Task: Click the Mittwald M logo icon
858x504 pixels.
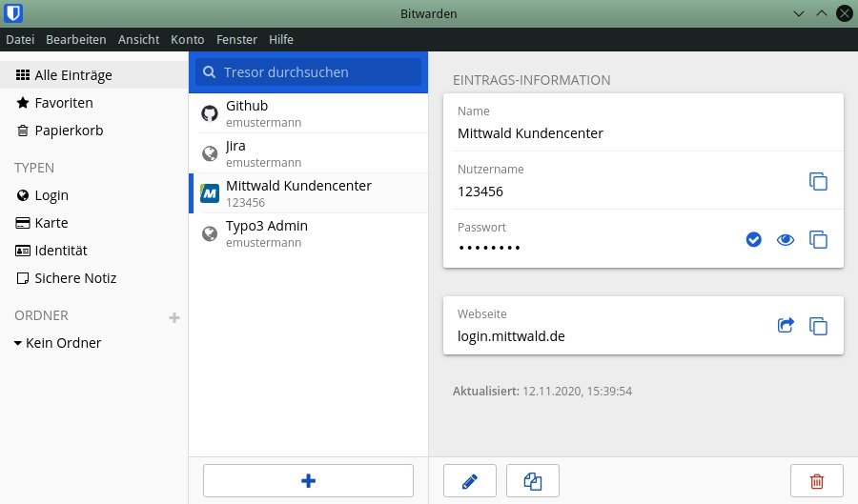Action: pyautogui.click(x=210, y=193)
